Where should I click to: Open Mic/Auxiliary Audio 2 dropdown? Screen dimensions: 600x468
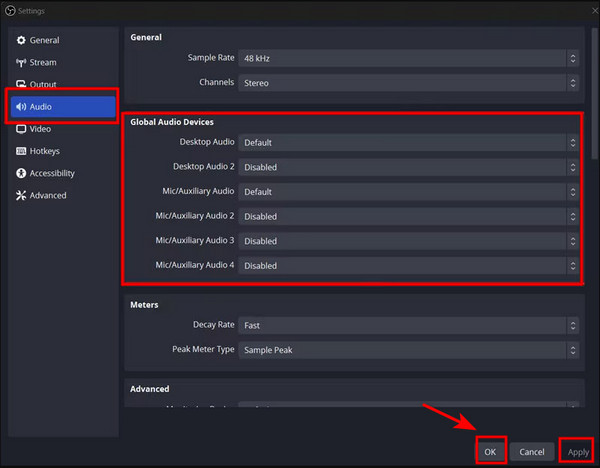[409, 217]
